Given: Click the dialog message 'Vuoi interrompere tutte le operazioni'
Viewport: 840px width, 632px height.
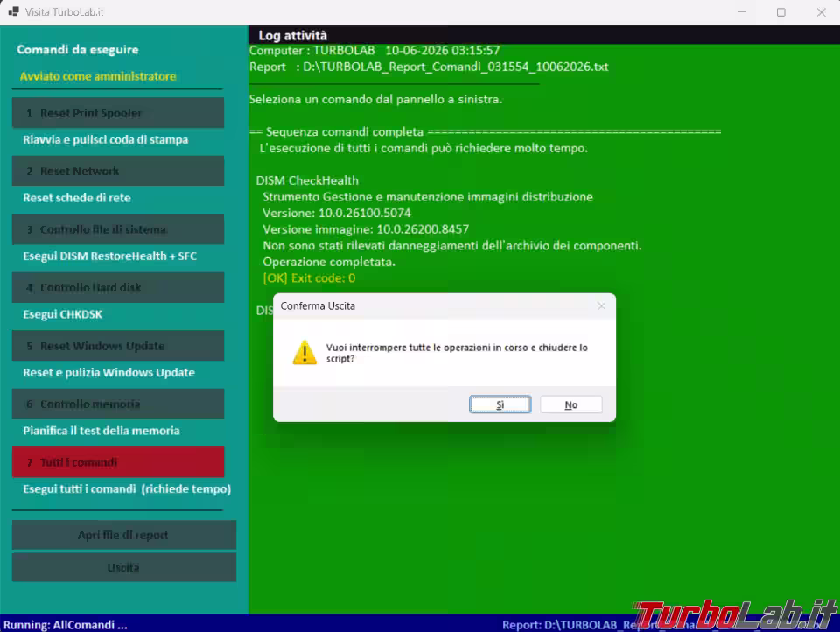Looking at the screenshot, I should [457, 353].
